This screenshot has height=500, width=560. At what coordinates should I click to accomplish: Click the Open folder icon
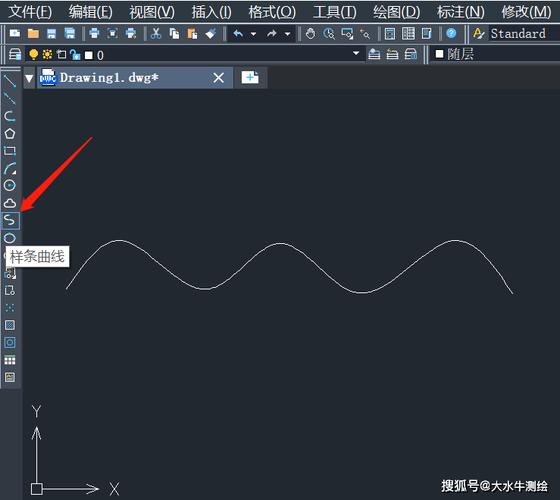point(33,34)
